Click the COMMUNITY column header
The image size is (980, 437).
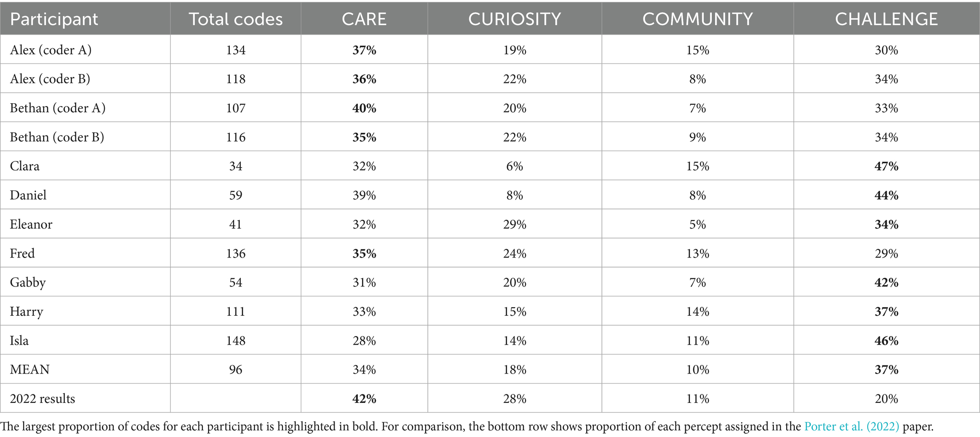(698, 19)
